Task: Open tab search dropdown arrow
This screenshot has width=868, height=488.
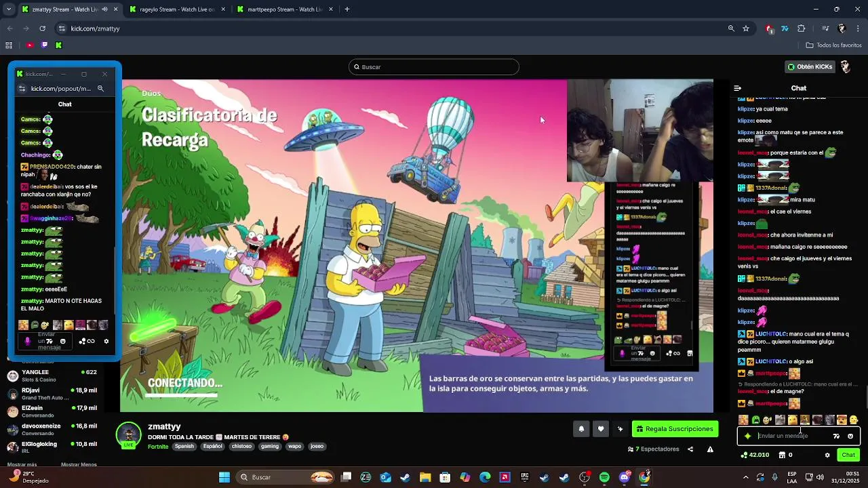Action: pos(8,9)
